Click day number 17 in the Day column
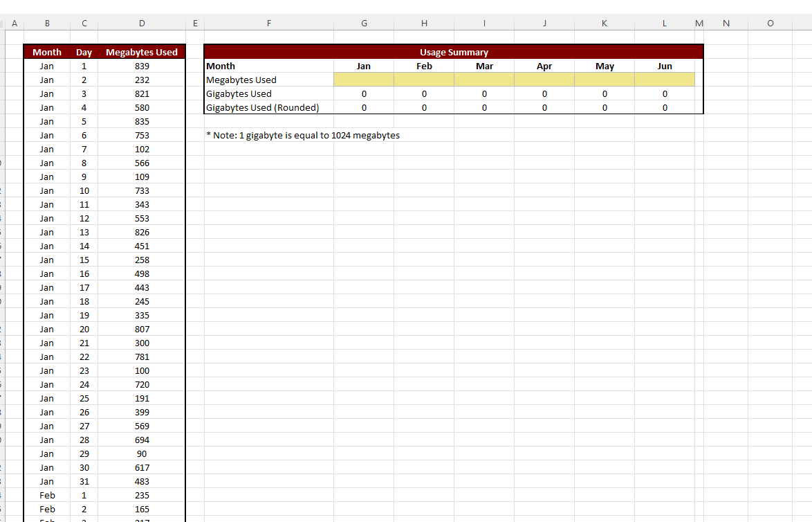This screenshot has width=812, height=522. [x=84, y=288]
